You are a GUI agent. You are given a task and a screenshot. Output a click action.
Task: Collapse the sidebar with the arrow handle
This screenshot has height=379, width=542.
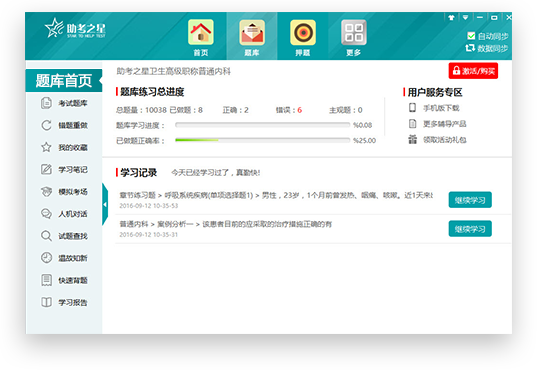[x=105, y=204]
